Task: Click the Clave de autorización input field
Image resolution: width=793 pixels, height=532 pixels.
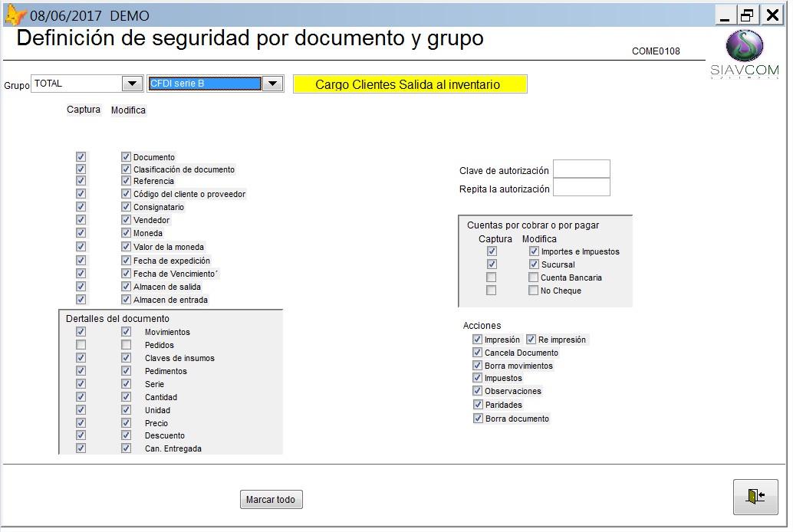Action: 581,169
